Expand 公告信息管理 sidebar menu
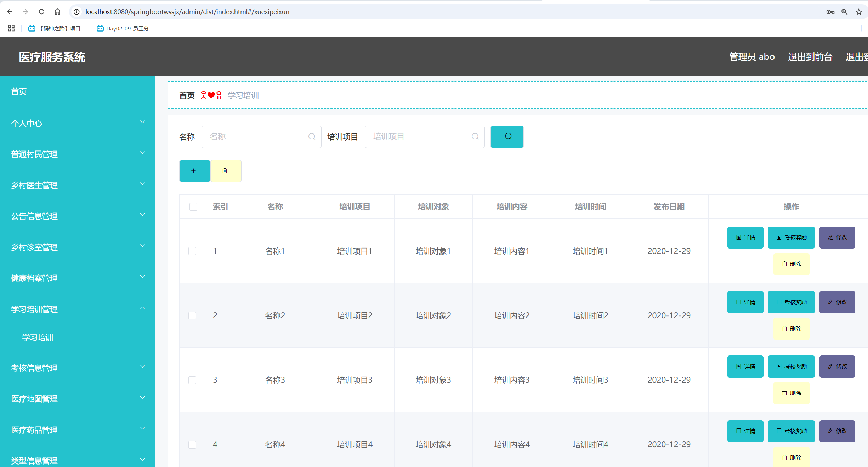The height and width of the screenshot is (467, 868). (x=78, y=216)
